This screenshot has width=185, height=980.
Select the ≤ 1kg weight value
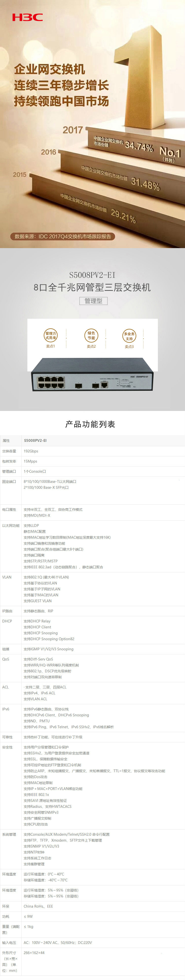coord(29,926)
